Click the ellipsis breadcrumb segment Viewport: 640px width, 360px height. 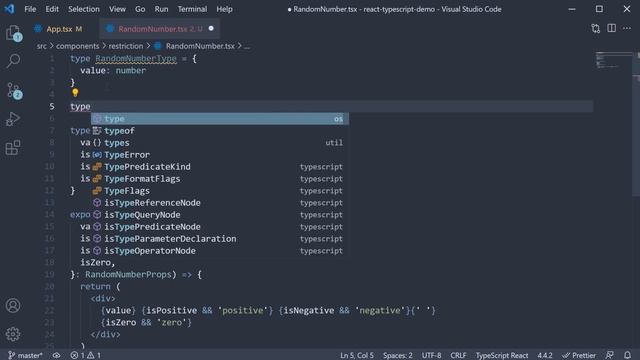[247, 46]
